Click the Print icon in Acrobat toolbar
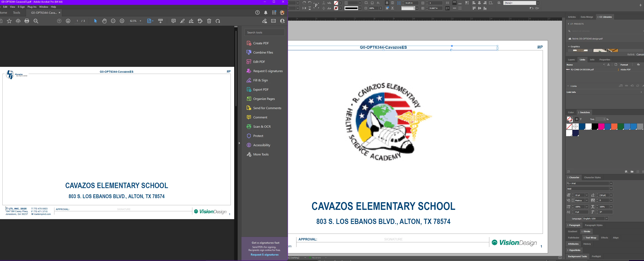 click(27, 21)
